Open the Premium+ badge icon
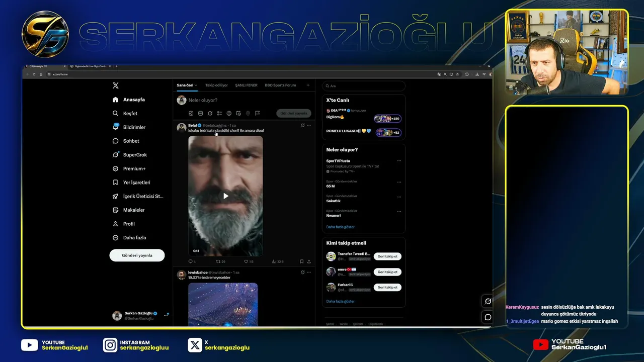644x362 pixels. point(116,169)
